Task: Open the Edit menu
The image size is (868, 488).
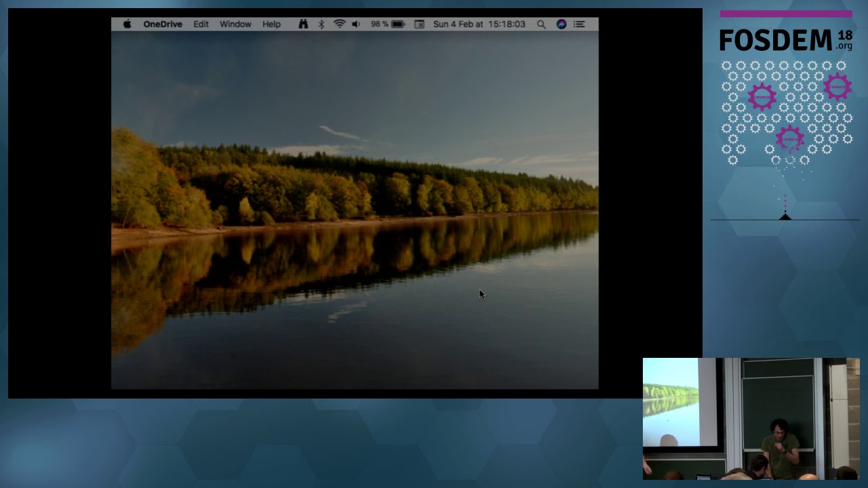Action: [x=201, y=24]
